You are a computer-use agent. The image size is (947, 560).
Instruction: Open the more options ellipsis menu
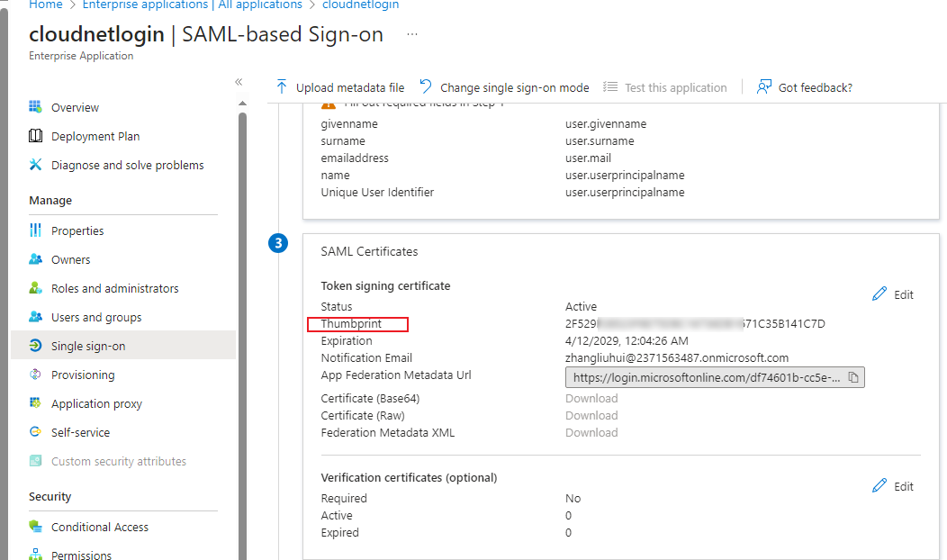pyautogui.click(x=412, y=34)
